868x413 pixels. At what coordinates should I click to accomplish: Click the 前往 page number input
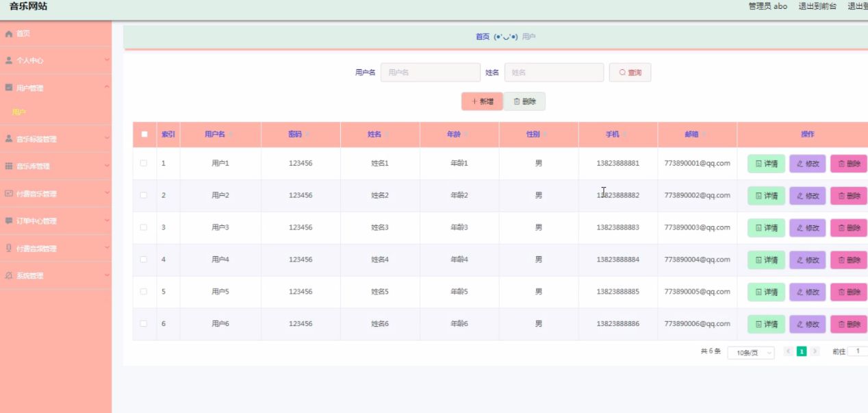tap(858, 351)
